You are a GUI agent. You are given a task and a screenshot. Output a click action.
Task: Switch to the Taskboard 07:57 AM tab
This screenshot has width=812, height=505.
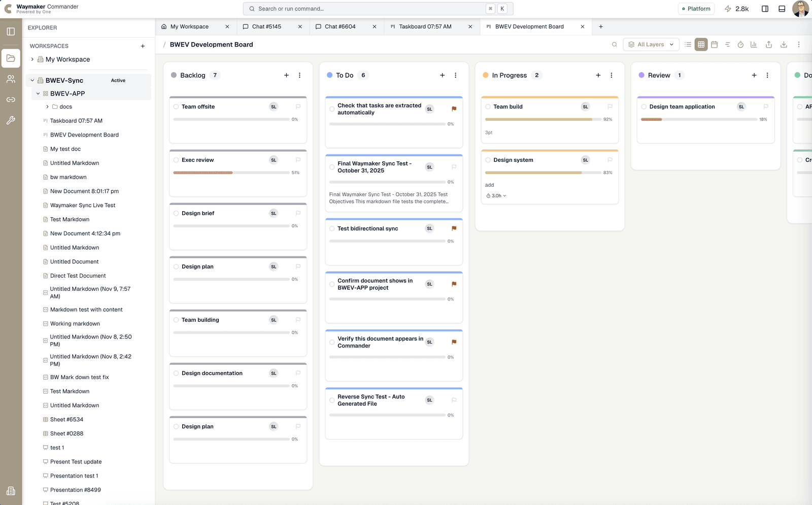point(426,26)
